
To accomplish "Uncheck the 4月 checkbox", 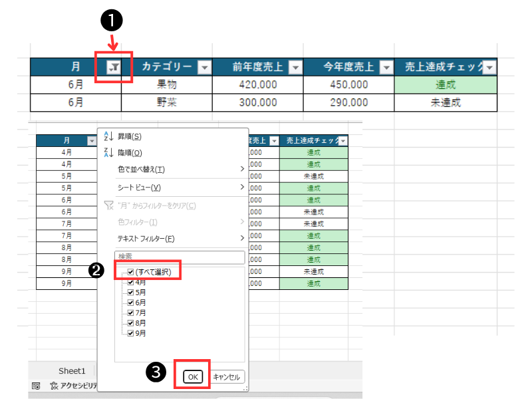I will click(x=130, y=283).
